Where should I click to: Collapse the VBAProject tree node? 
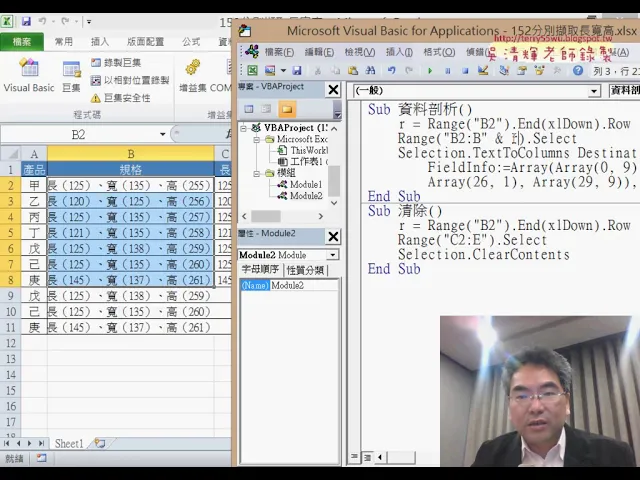point(243,128)
